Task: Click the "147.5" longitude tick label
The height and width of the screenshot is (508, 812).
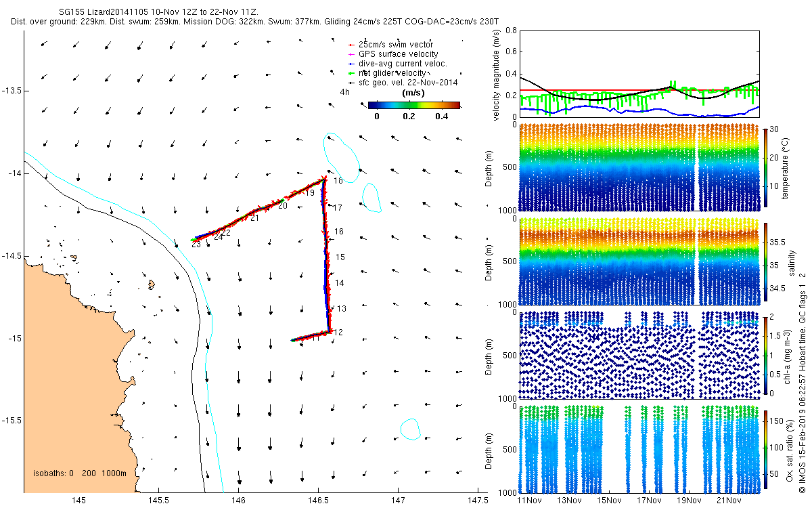Action: coord(477,501)
